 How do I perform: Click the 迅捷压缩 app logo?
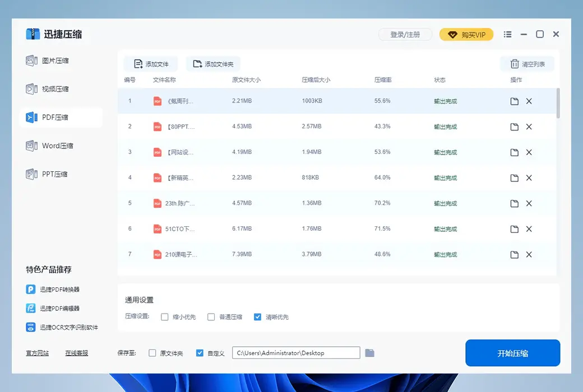click(33, 34)
